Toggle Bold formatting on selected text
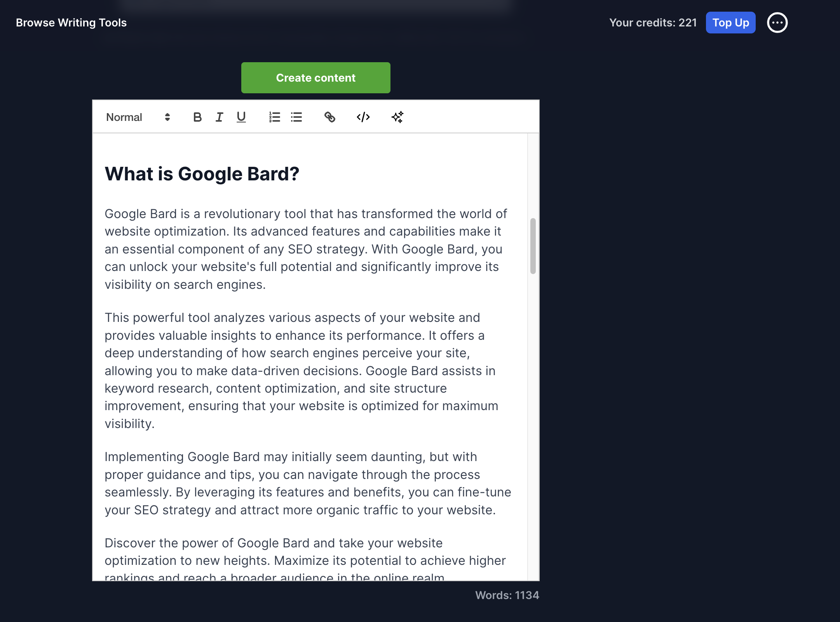This screenshot has height=622, width=840. [x=197, y=117]
